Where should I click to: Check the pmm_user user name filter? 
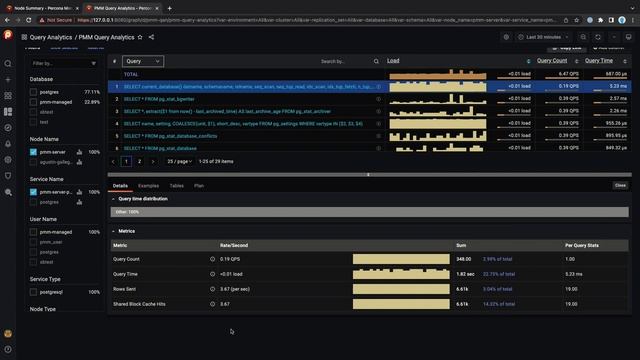(33, 242)
